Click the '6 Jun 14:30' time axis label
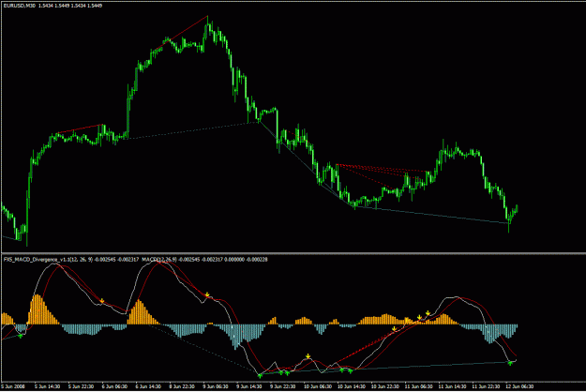 point(148,386)
